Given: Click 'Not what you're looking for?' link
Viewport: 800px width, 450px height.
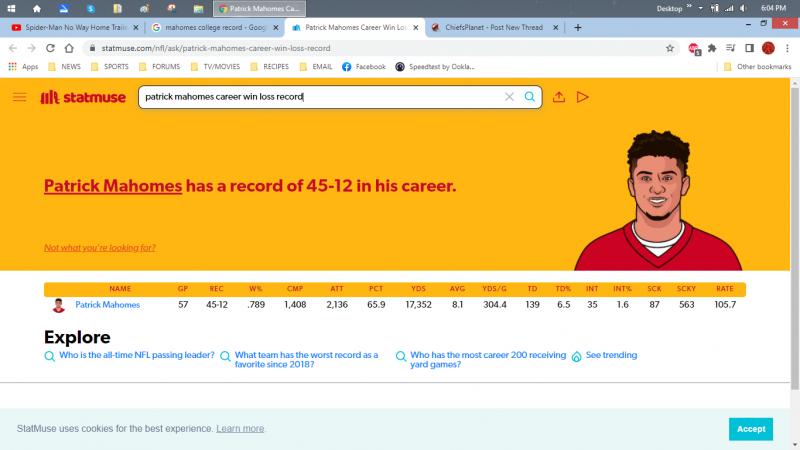Looking at the screenshot, I should 100,247.
